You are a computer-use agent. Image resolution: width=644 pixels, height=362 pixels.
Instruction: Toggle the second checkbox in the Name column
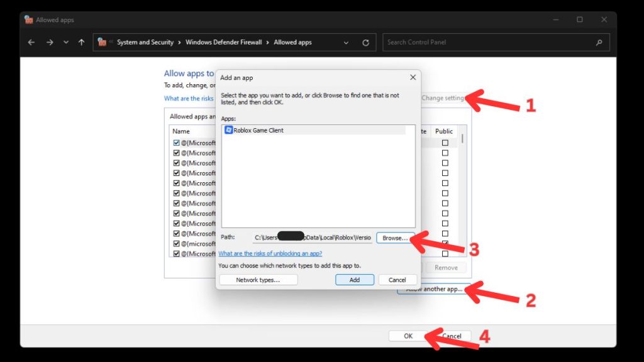176,153
